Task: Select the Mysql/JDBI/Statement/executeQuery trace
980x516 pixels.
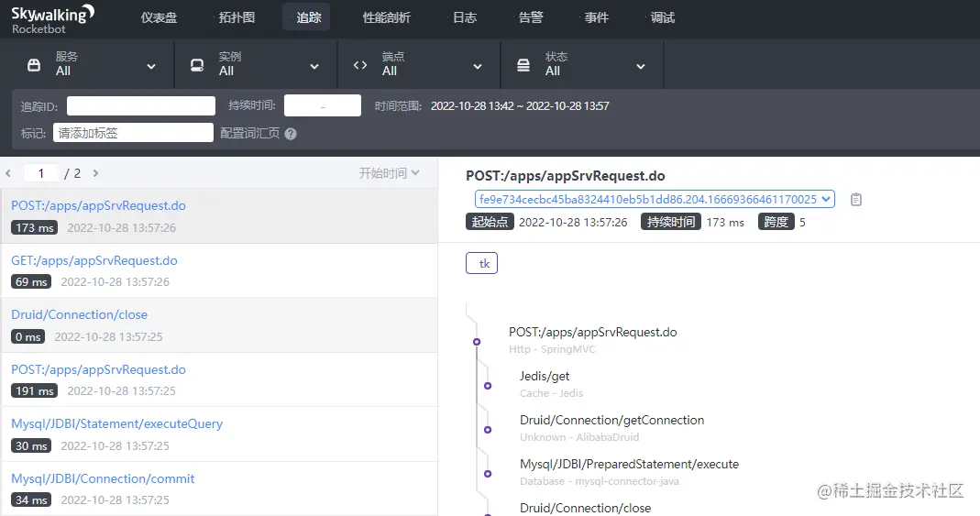Action: 219,434
